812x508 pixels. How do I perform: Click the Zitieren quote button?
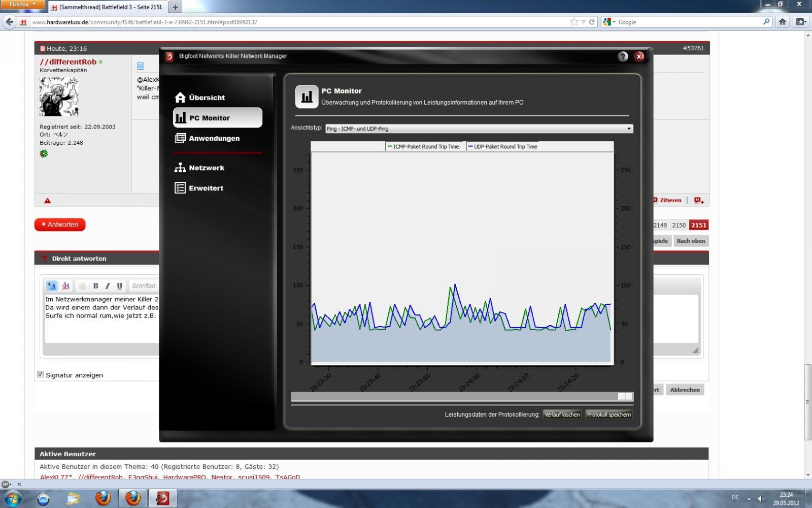pyautogui.click(x=667, y=200)
